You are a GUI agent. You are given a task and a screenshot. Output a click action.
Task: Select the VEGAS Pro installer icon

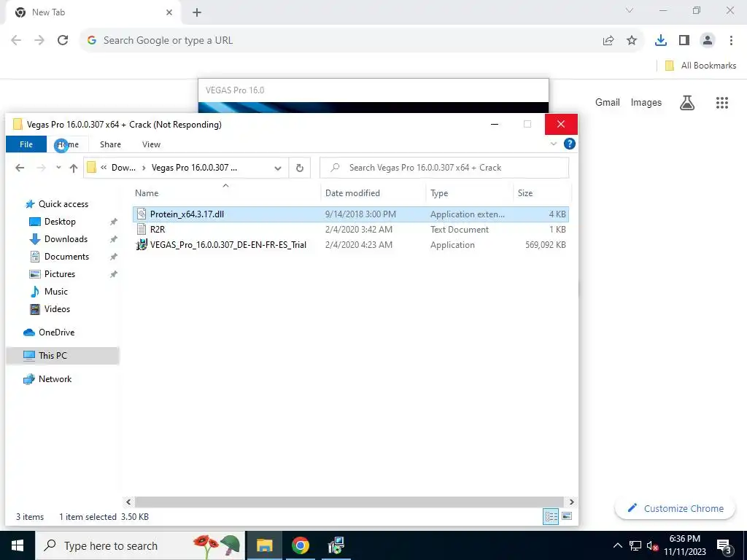pos(142,245)
